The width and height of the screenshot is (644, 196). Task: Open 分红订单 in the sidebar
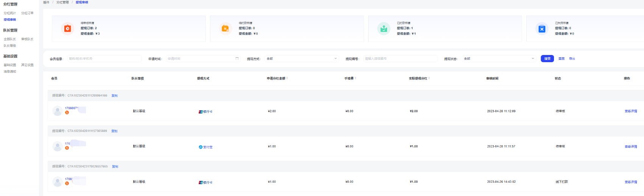pyautogui.click(x=27, y=13)
